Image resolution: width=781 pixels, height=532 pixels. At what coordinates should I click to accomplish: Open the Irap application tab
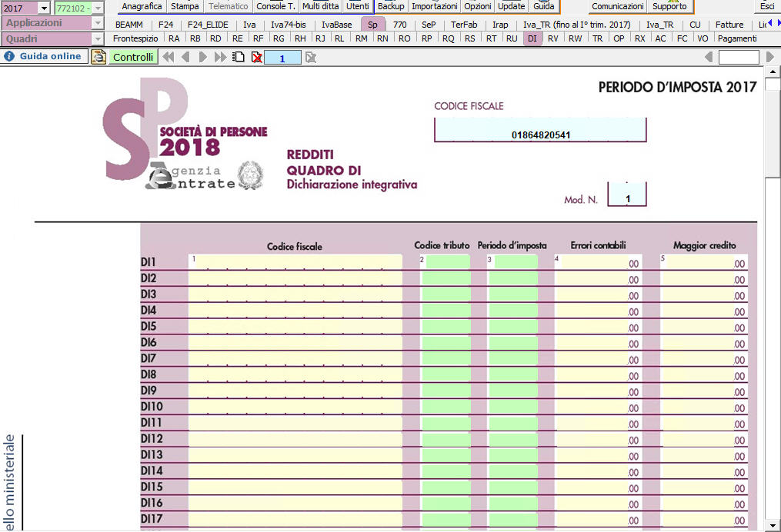click(x=500, y=25)
